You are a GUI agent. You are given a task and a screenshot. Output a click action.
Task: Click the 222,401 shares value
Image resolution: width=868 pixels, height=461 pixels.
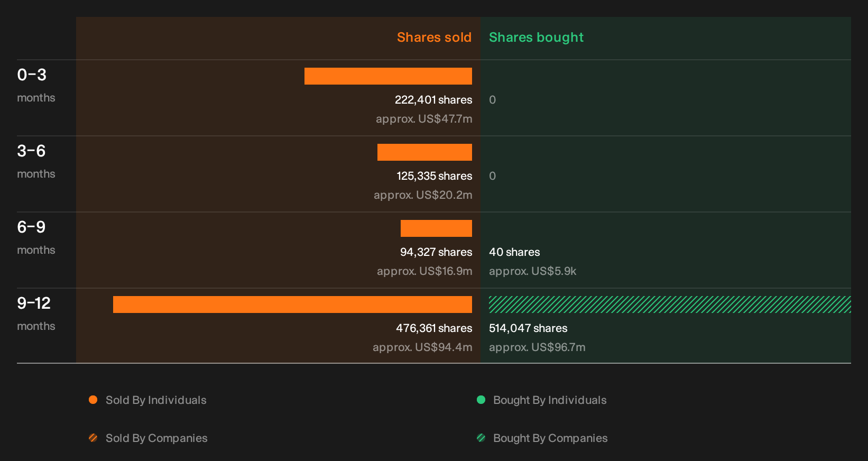click(433, 100)
